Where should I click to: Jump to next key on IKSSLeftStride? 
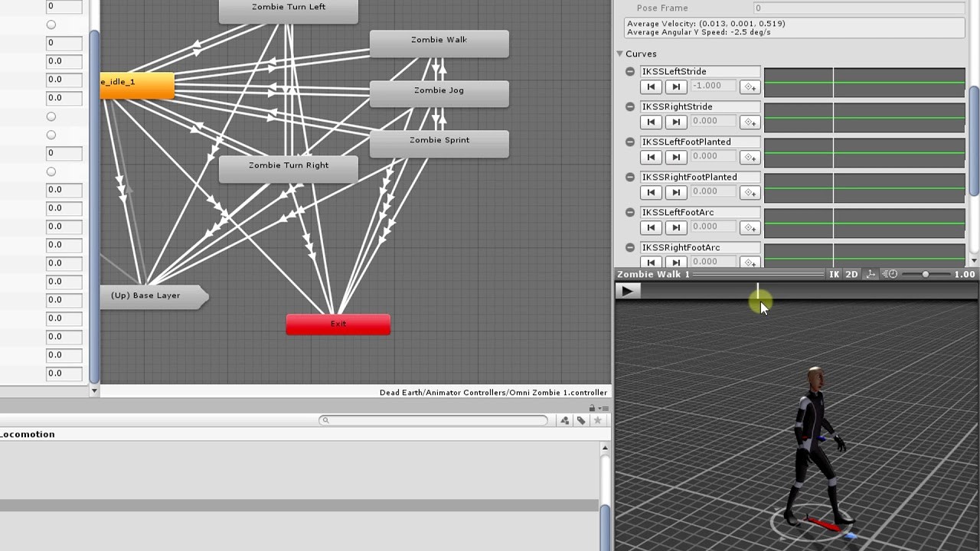tap(676, 86)
